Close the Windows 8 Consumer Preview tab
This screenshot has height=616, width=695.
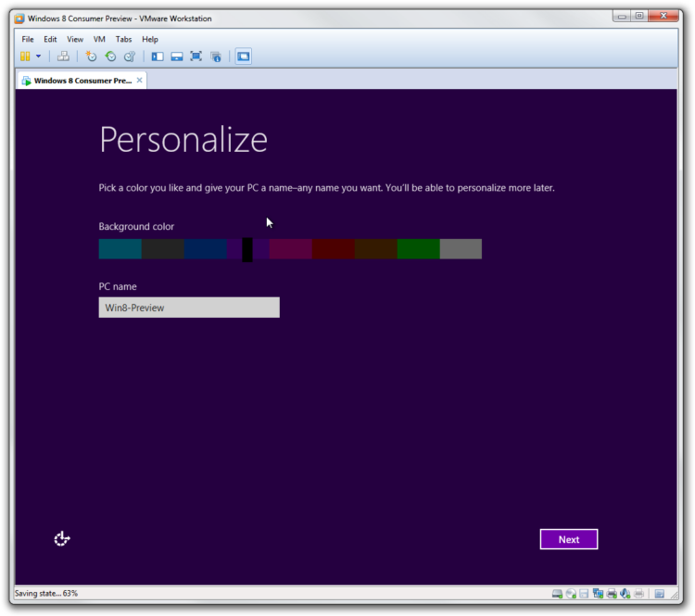click(139, 81)
